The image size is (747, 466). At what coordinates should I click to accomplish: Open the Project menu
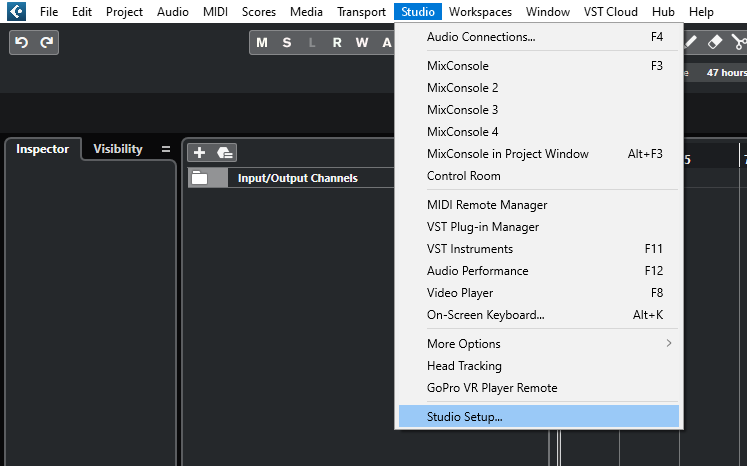(x=124, y=11)
